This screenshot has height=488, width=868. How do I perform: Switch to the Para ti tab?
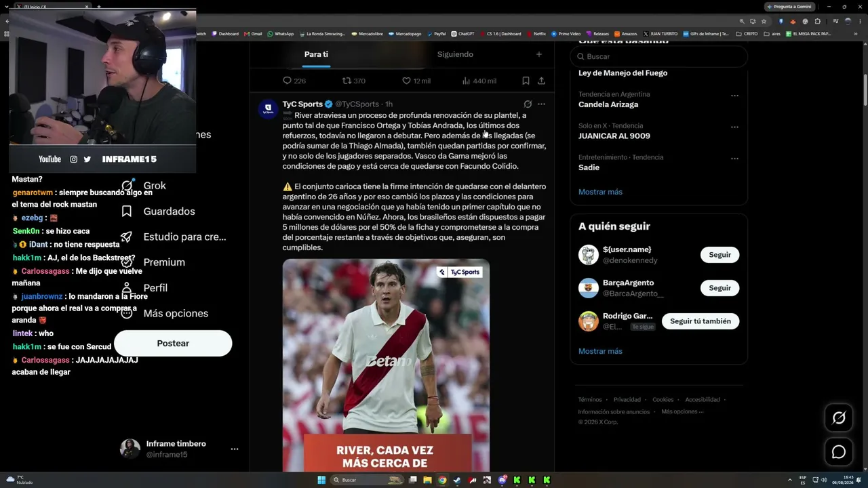316,54
